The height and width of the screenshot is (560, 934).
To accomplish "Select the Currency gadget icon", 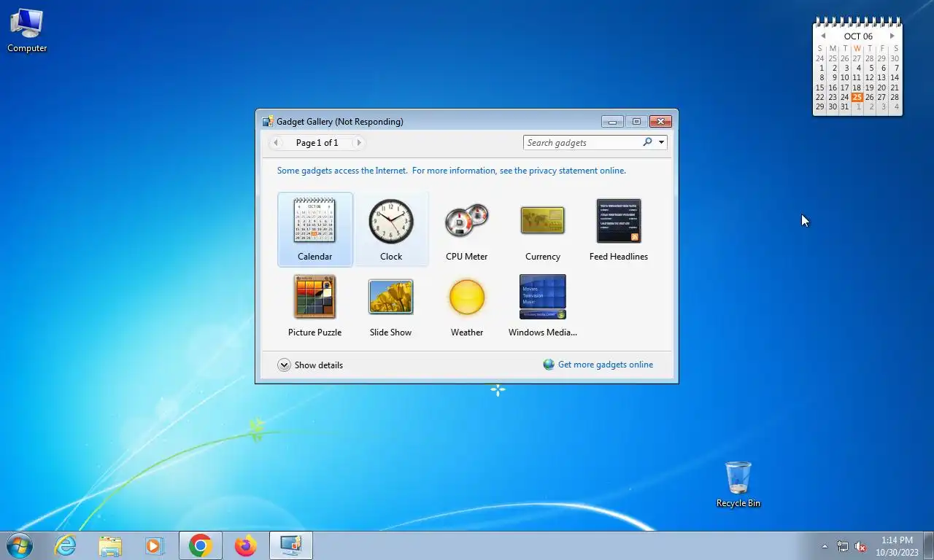I will [543, 220].
